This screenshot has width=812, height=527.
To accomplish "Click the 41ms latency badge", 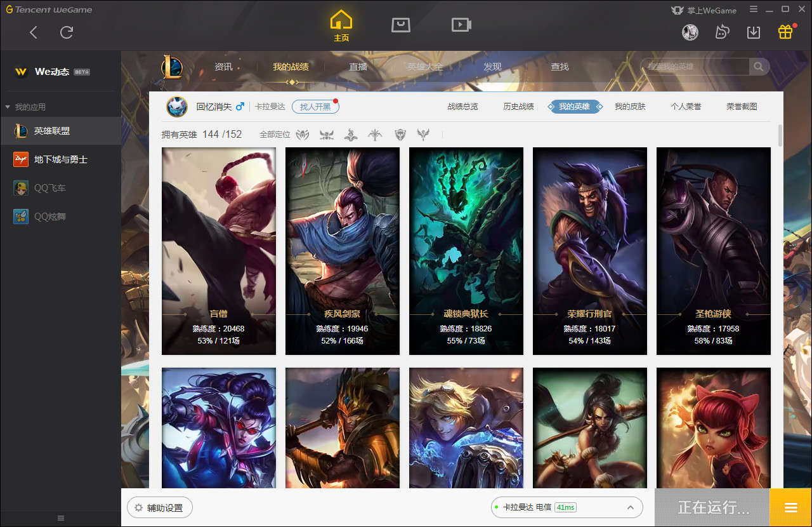I will tap(565, 507).
